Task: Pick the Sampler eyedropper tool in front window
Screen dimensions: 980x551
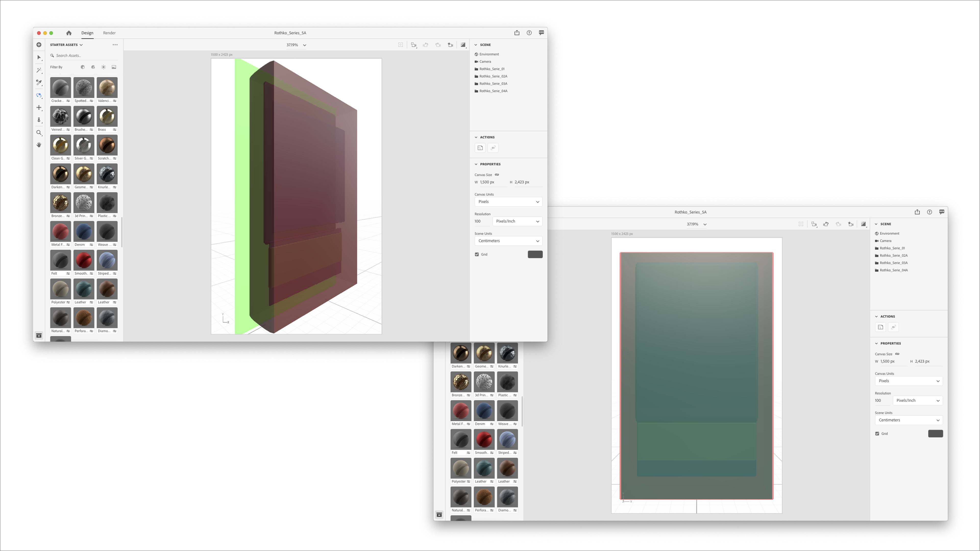Action: point(39,82)
